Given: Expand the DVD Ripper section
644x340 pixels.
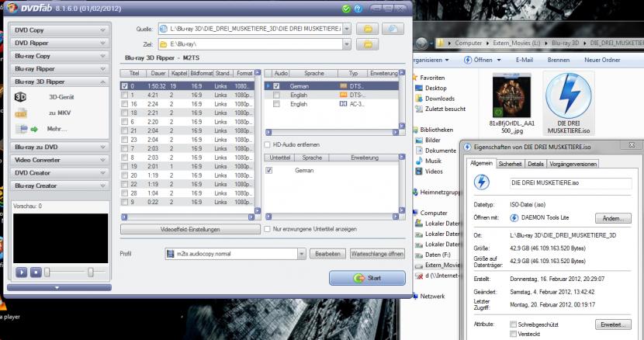Looking at the screenshot, I should pos(60,43).
